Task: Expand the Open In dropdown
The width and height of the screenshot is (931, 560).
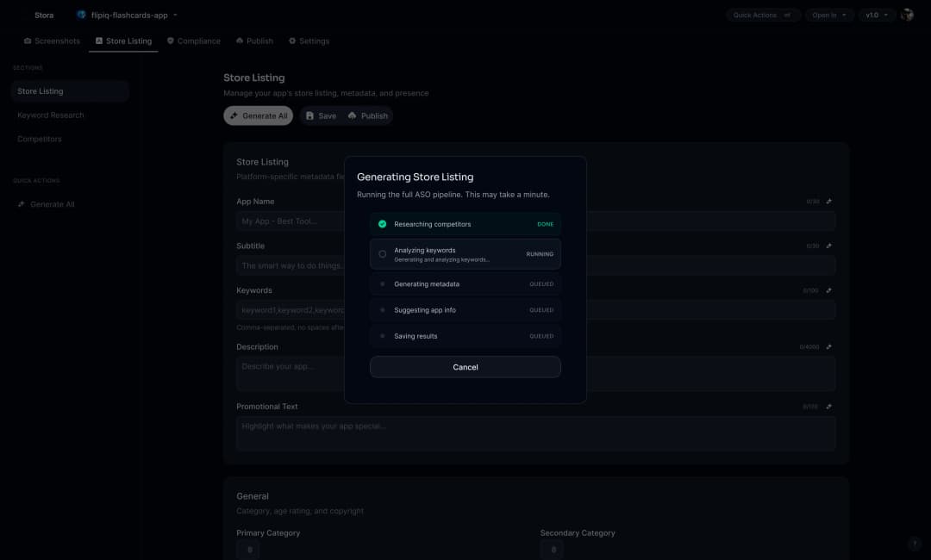Action: click(x=828, y=14)
